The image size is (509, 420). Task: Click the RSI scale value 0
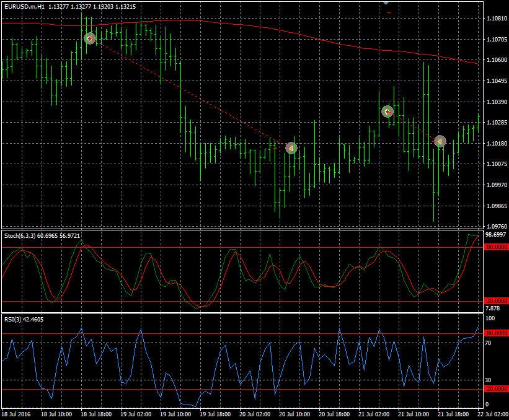487,405
